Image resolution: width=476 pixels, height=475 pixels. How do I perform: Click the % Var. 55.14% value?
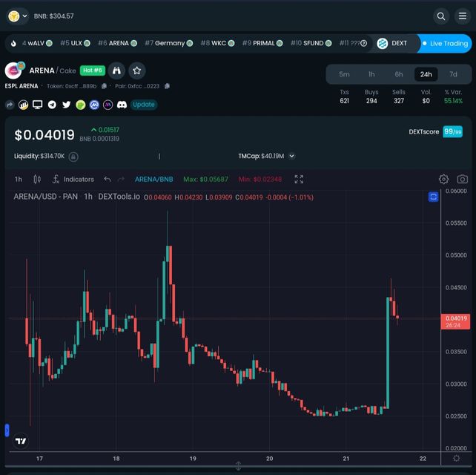(453, 101)
